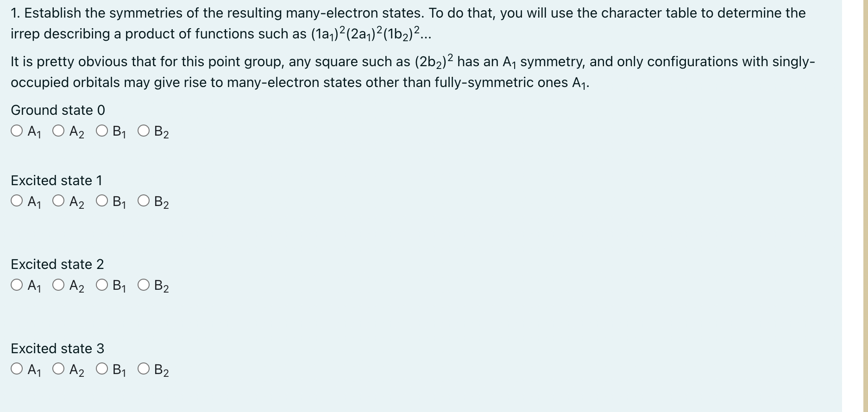Select B₁ for Excited state 2
The height and width of the screenshot is (412, 868).
click(101, 286)
